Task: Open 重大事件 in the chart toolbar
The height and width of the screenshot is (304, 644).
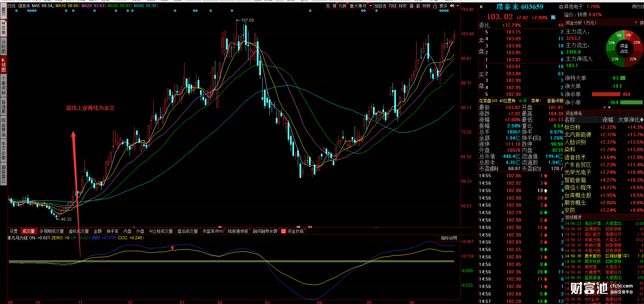Action: [x=358, y=6]
